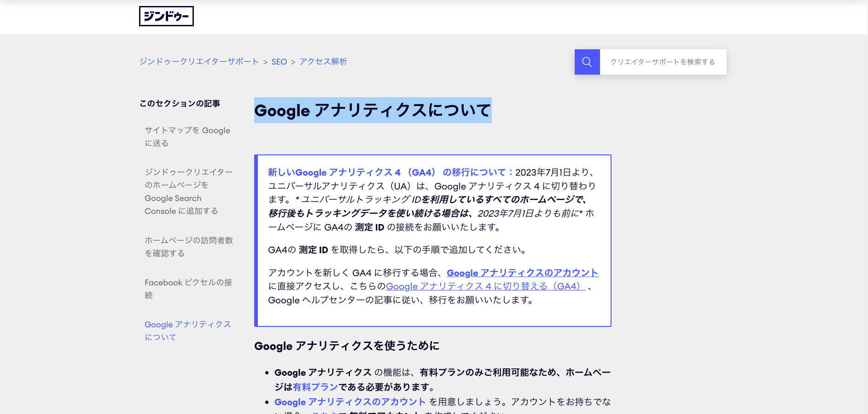Open the SEO breadcrumb link
Screen dimensions: 868x414
(x=279, y=62)
